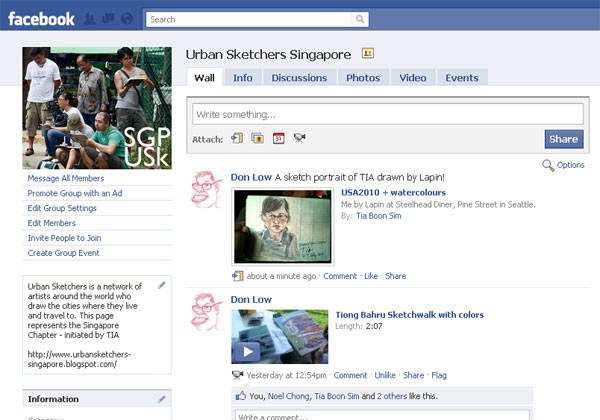The height and width of the screenshot is (420, 600).
Task: Click Invite People to Join
Action: click(64, 238)
